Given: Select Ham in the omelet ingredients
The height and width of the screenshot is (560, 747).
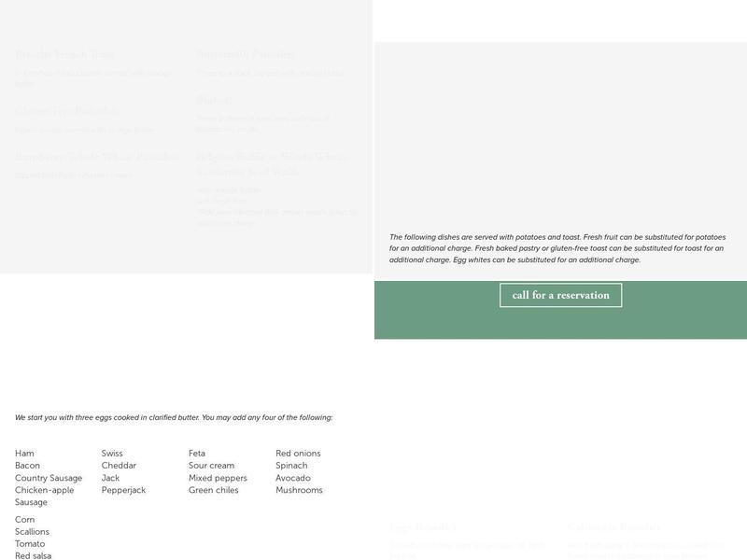Looking at the screenshot, I should coord(25,454).
